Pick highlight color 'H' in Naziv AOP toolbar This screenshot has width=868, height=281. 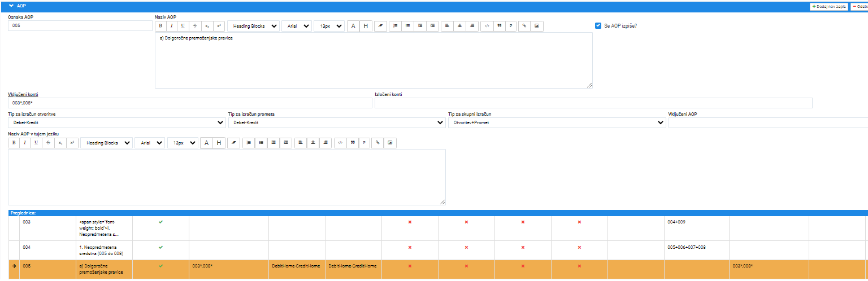366,26
